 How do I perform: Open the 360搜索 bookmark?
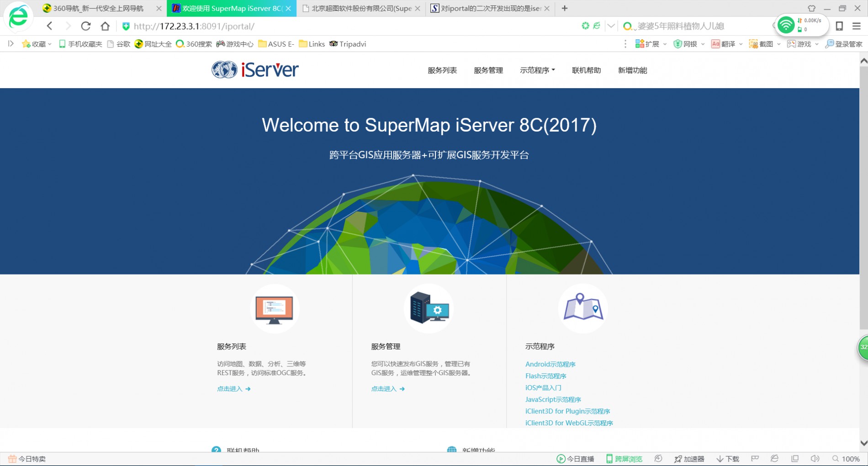(194, 44)
